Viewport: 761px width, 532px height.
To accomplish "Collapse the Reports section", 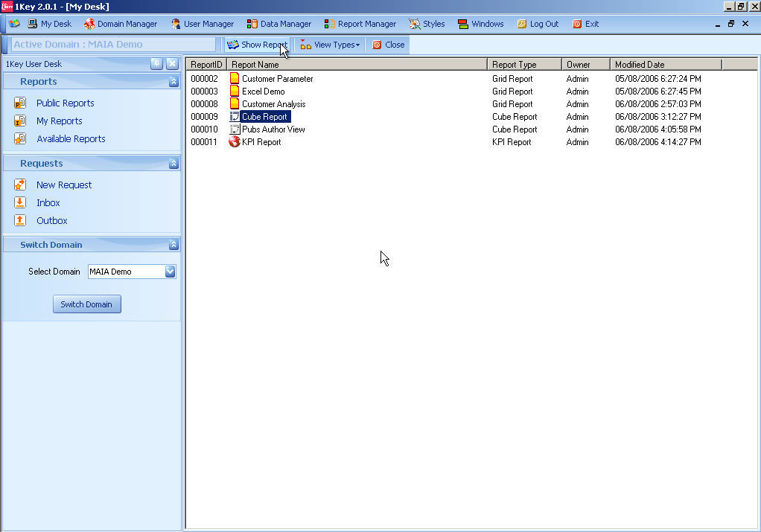I will [173, 81].
